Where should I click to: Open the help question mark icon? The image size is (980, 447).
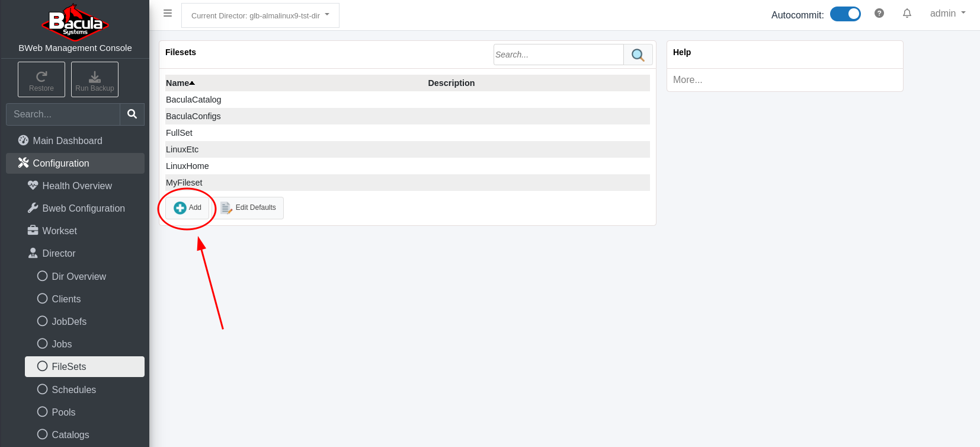[879, 13]
